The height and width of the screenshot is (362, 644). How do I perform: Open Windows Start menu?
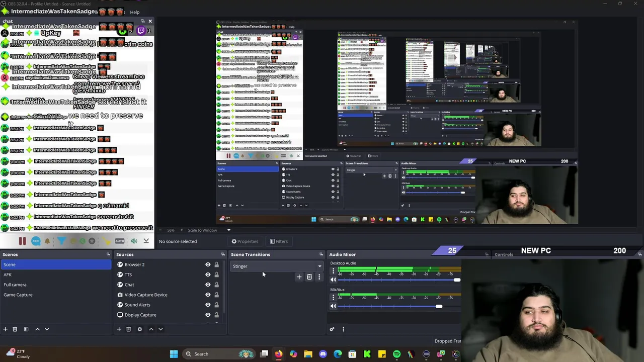(174, 354)
